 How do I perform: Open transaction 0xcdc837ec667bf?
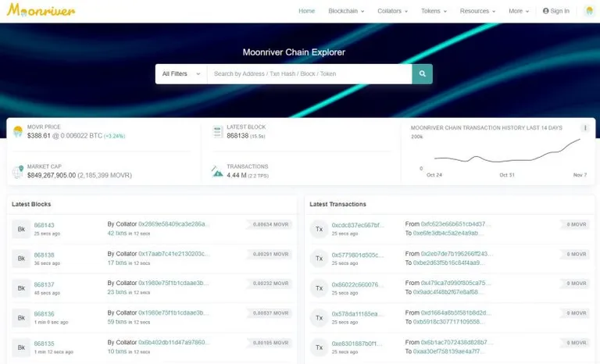coord(357,225)
